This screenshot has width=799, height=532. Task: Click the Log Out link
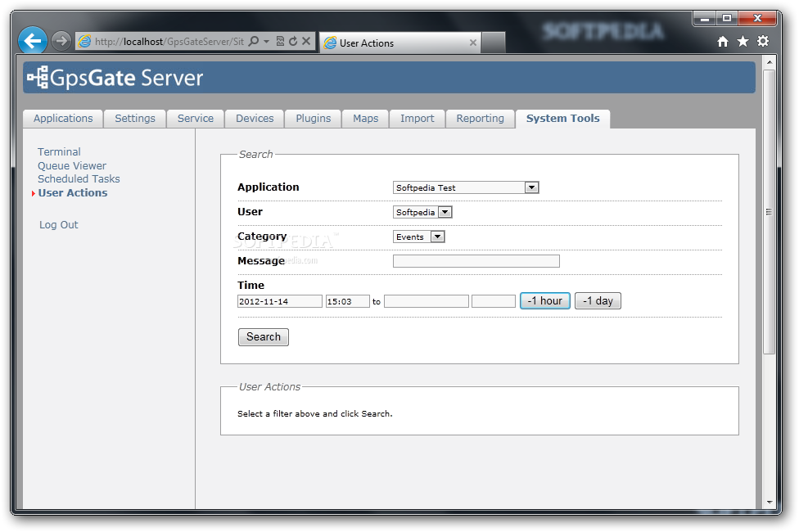[59, 225]
